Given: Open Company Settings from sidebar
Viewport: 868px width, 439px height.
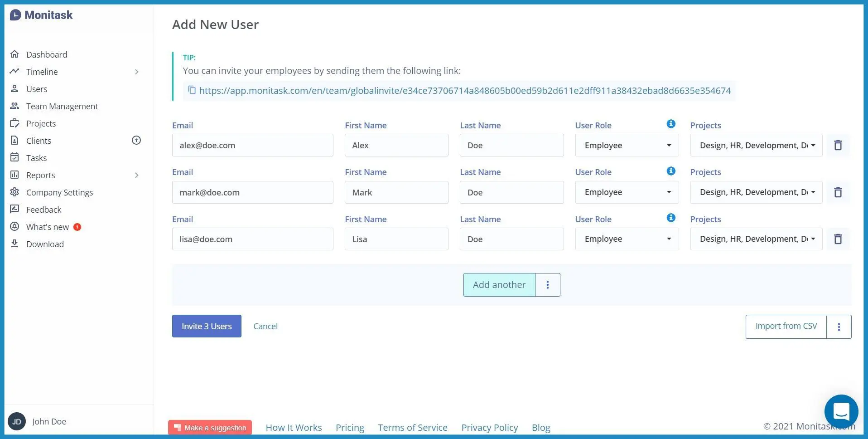Looking at the screenshot, I should point(59,192).
